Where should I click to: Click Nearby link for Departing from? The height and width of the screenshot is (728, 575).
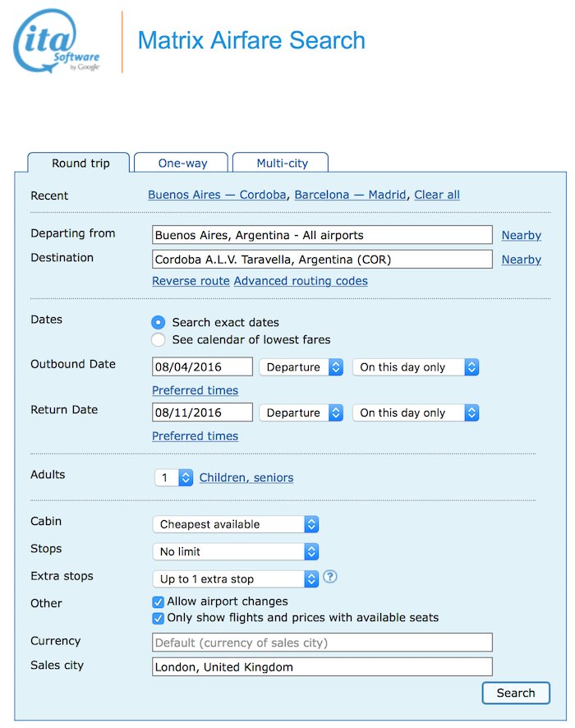tap(521, 235)
